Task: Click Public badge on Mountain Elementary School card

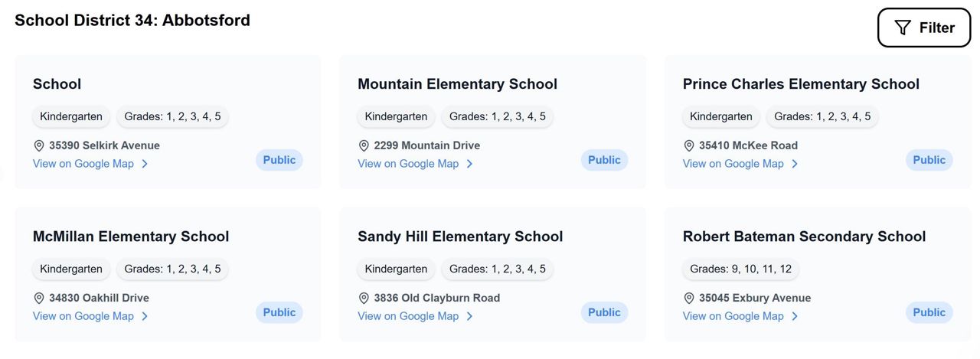Action: coord(604,160)
